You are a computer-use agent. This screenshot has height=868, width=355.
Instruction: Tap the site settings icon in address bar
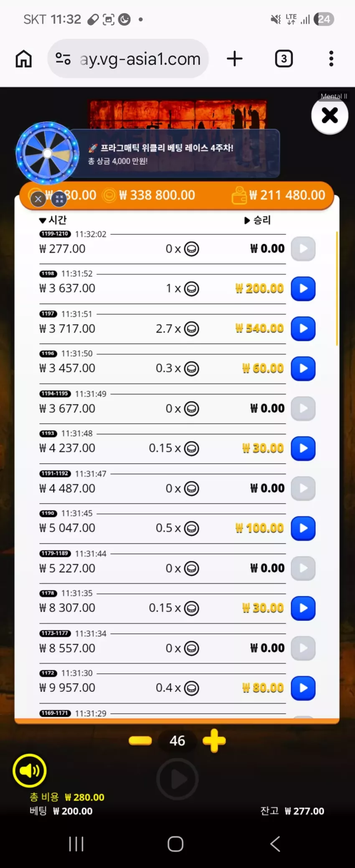coord(63,59)
